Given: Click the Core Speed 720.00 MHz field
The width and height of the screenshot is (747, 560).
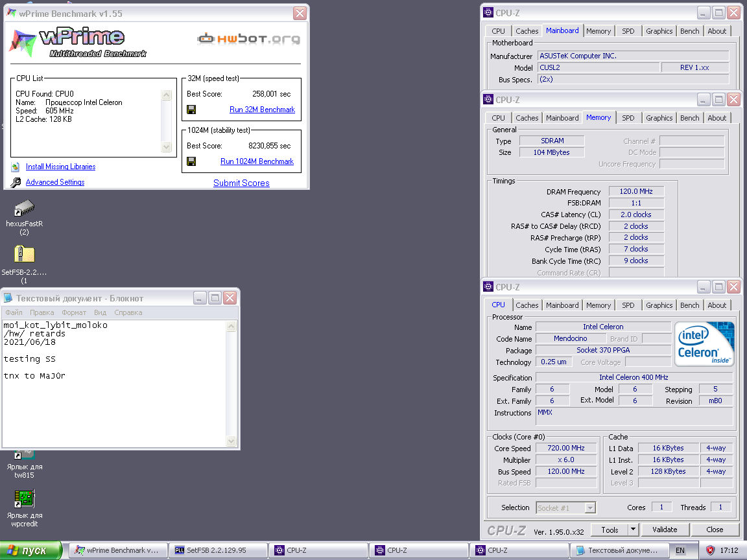Looking at the screenshot, I should [565, 448].
